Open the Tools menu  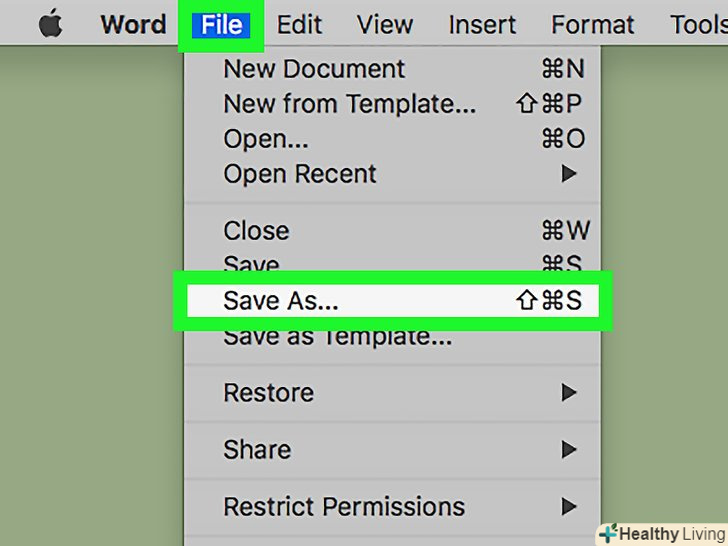coord(698,24)
